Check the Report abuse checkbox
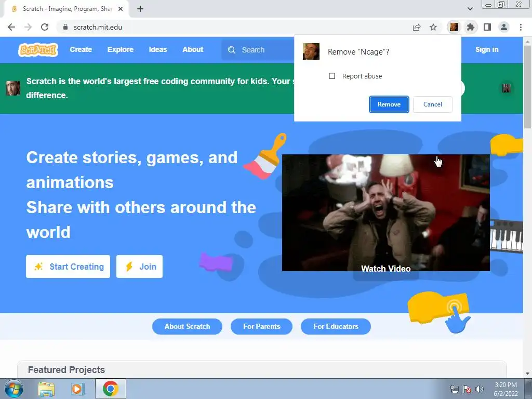 click(x=332, y=76)
